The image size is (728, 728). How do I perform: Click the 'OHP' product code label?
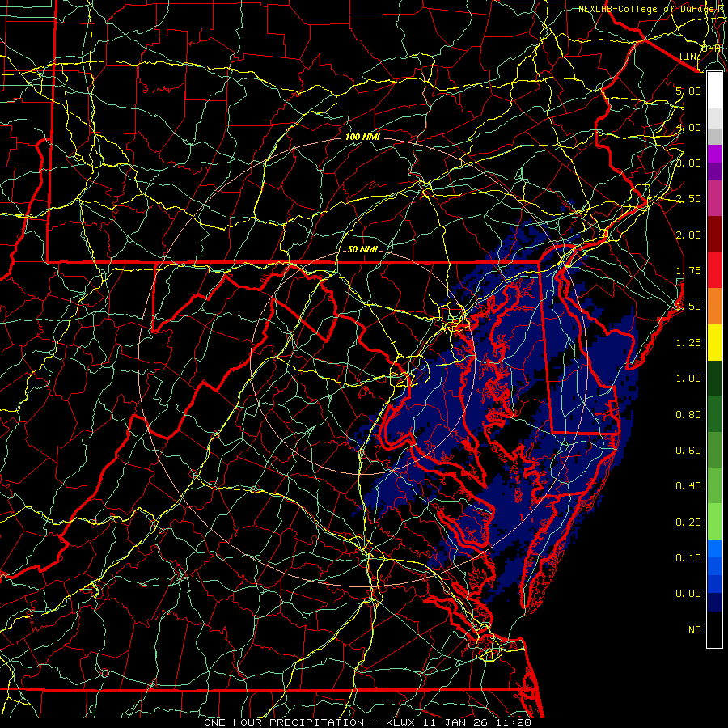[x=711, y=49]
